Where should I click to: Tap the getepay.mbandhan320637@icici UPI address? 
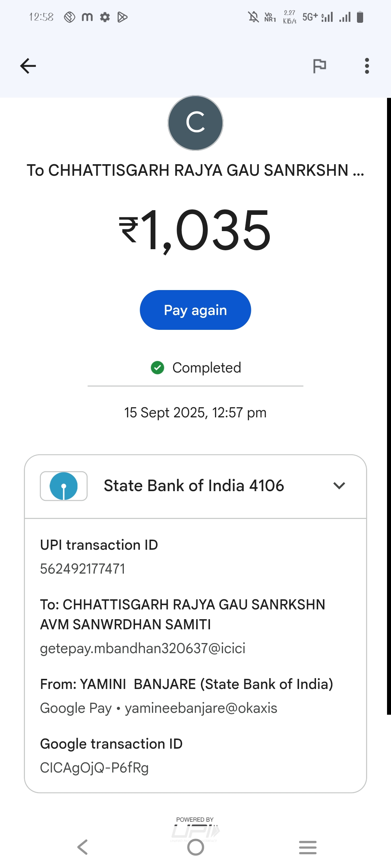(x=143, y=648)
